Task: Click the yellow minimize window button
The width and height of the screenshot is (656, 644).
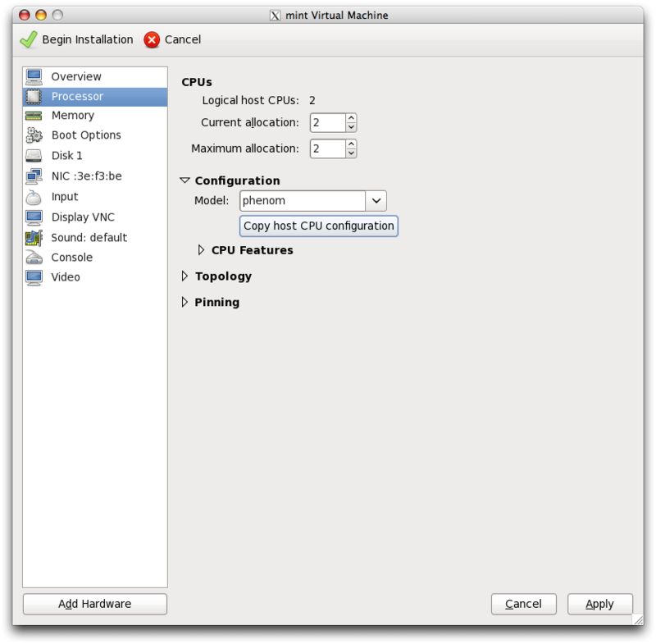Action: (x=41, y=16)
